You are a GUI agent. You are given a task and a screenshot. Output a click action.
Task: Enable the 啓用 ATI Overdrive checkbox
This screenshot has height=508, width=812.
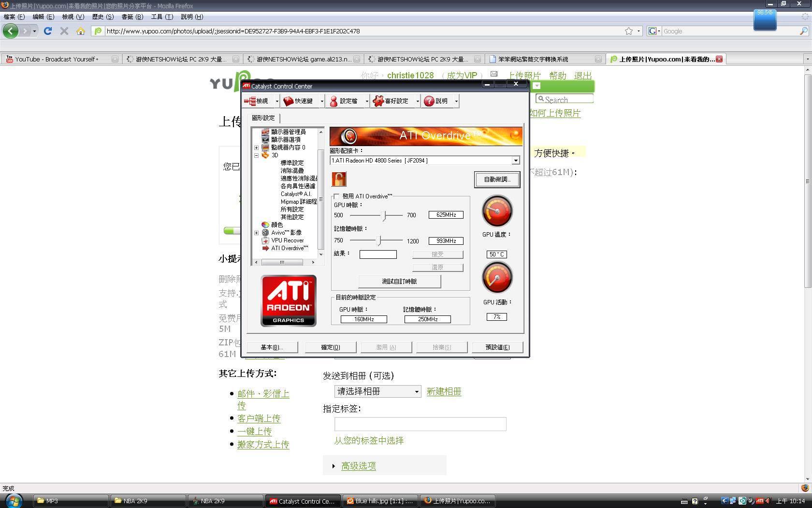pyautogui.click(x=337, y=196)
